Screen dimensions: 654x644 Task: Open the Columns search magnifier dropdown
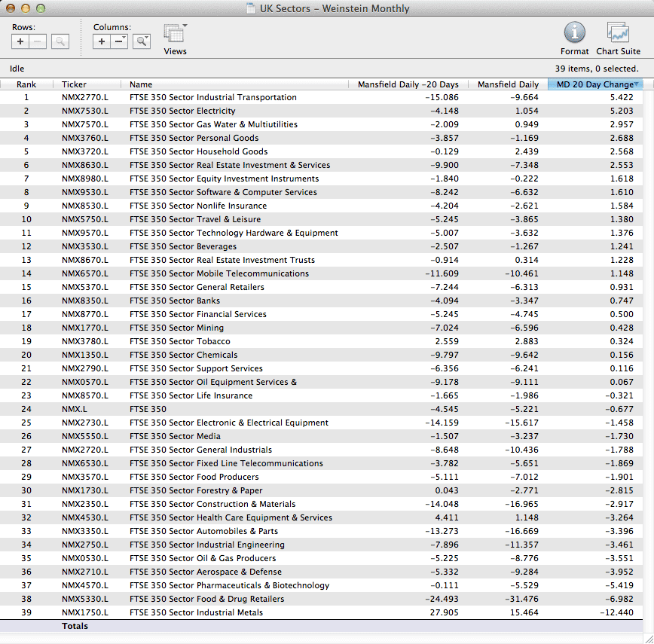[x=142, y=41]
